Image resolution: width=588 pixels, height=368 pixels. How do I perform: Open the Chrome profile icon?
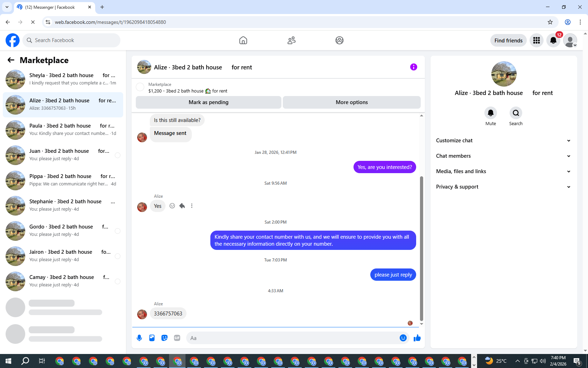568,22
